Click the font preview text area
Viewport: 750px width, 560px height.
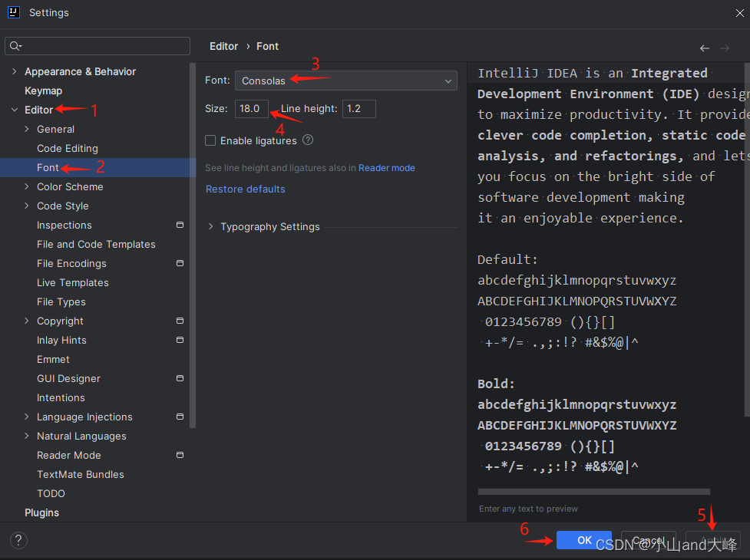click(606, 275)
